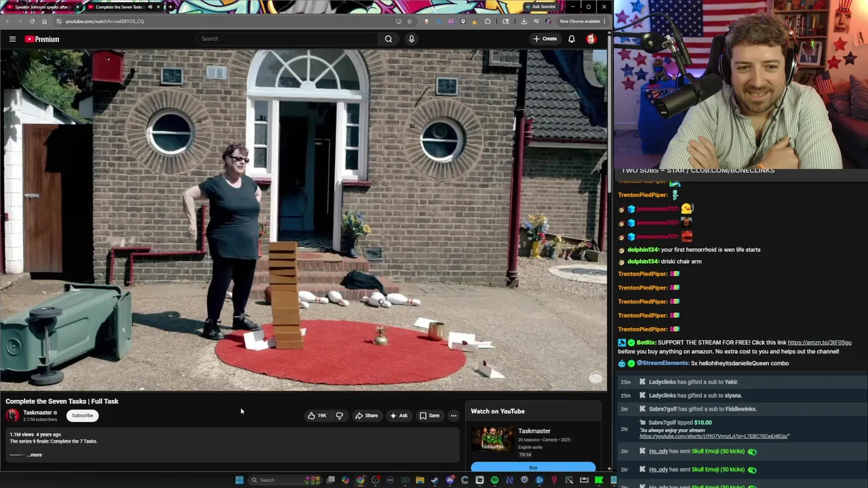Screen dimensions: 868x488
Task: Click the video player to pause
Action: click(304, 220)
